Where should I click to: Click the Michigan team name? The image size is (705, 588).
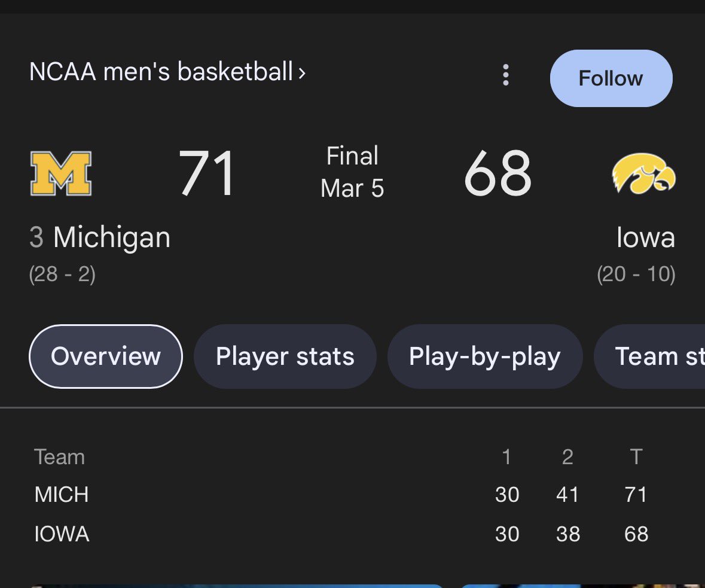click(112, 237)
